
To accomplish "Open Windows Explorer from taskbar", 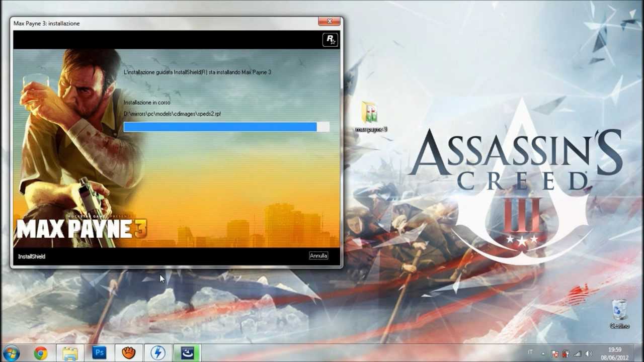I will (70, 353).
